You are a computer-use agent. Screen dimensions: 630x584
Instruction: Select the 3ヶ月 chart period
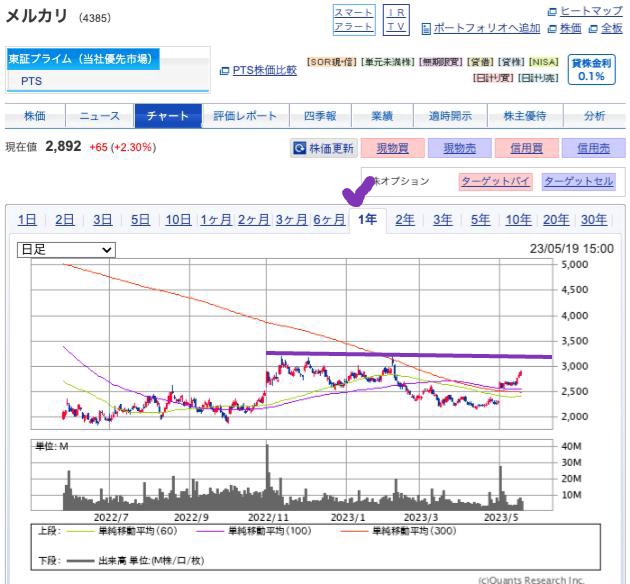(291, 220)
